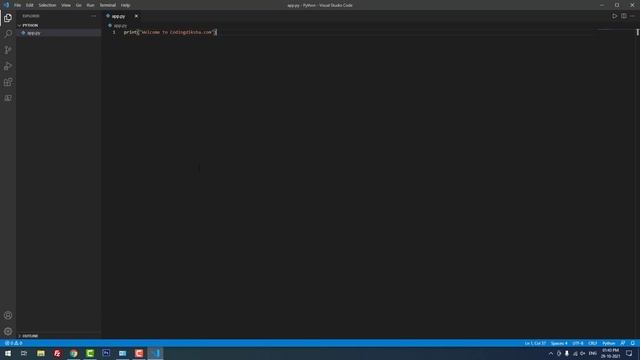
Task: Open the Explorer panel ellipsis menu
Action: 93,16
